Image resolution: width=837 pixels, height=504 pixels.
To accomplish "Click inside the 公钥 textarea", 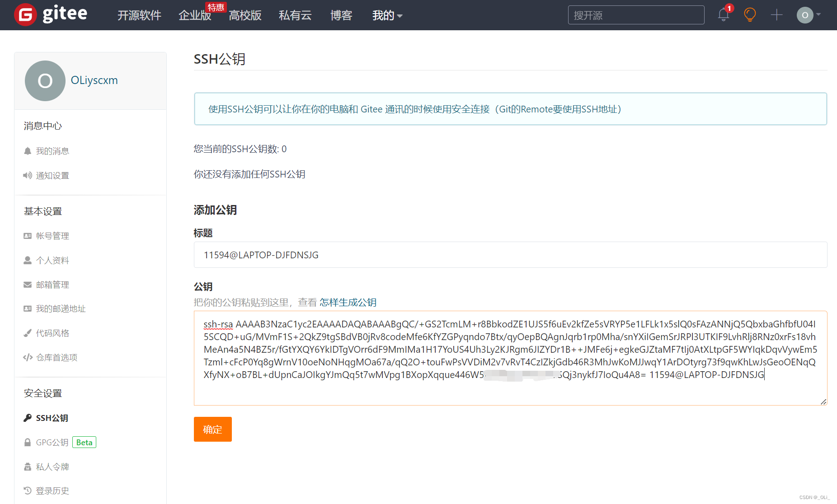I will click(510, 358).
